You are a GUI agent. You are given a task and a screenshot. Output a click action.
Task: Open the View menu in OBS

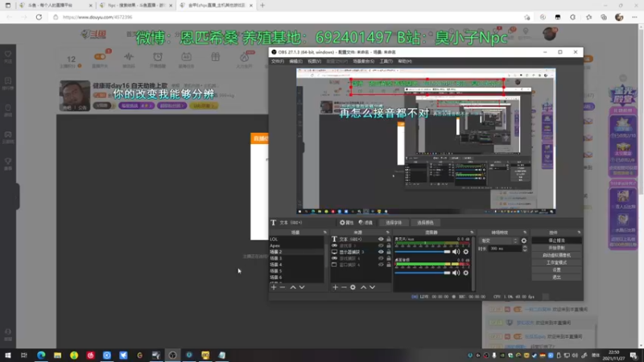click(314, 61)
